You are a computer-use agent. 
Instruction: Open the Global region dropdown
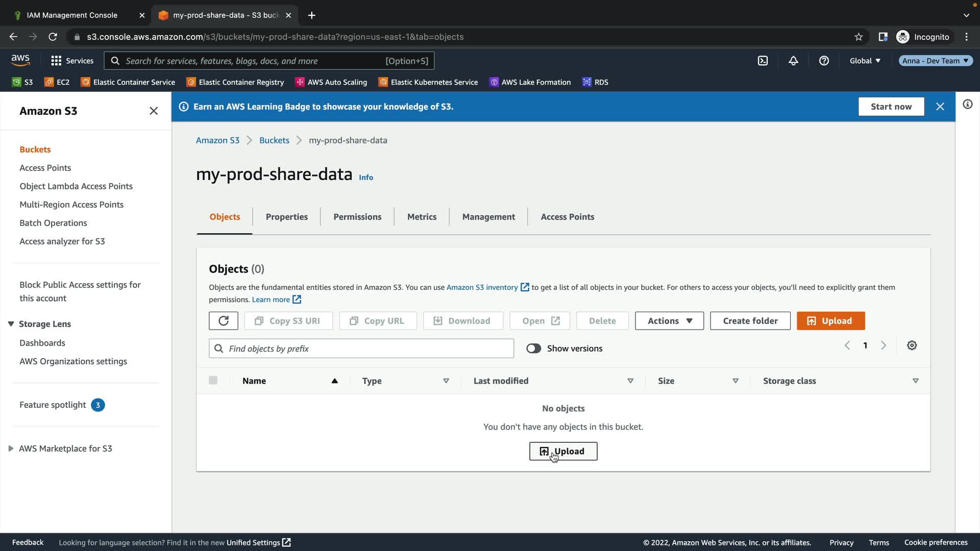tap(865, 61)
